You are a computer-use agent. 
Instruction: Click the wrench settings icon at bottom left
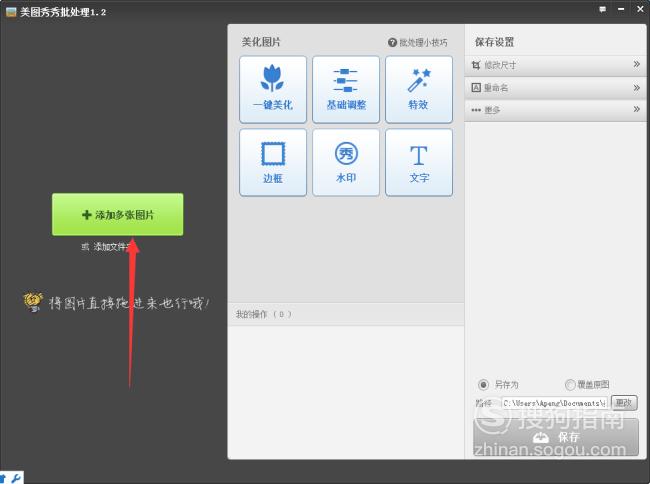(16, 479)
